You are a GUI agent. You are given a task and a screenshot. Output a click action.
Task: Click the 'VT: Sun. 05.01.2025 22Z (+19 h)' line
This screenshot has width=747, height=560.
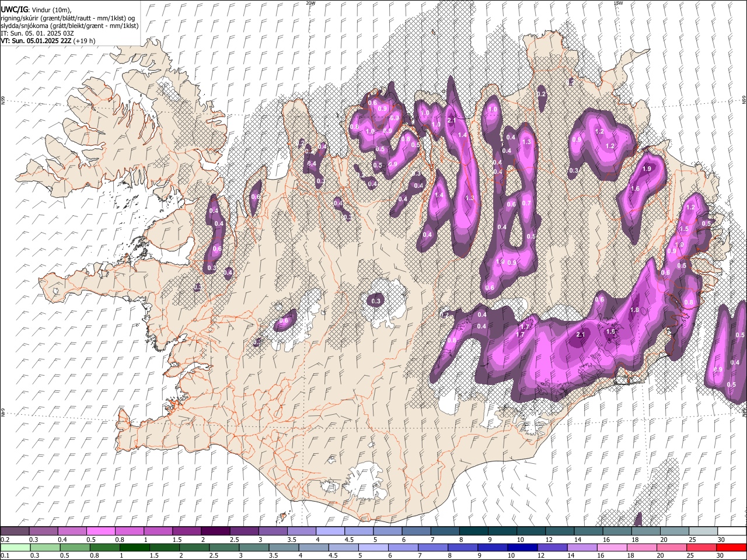(48, 41)
